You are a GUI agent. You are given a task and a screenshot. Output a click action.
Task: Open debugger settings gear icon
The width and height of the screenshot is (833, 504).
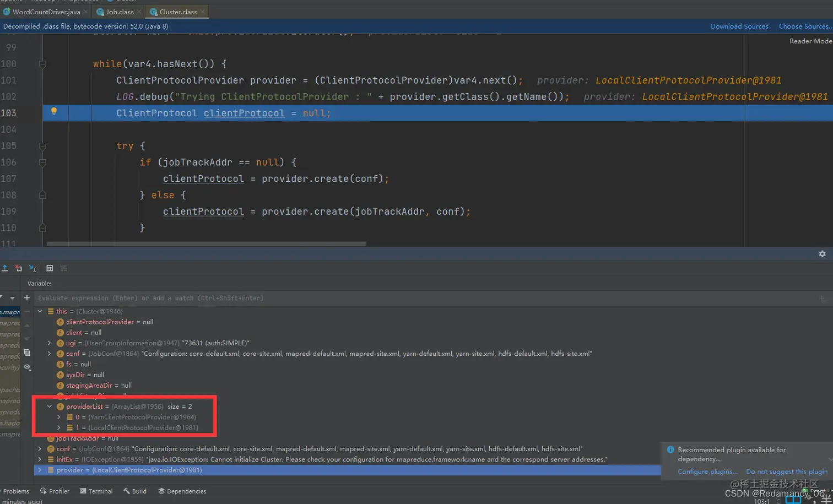point(822,254)
